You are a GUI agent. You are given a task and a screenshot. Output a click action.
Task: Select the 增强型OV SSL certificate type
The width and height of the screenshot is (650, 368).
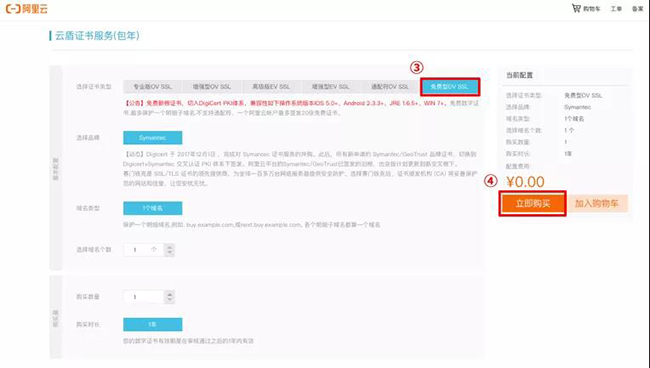212,87
